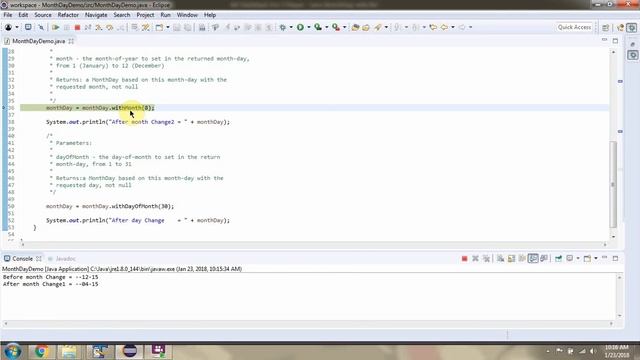Open Eclipse from the taskbar

pos(129,351)
